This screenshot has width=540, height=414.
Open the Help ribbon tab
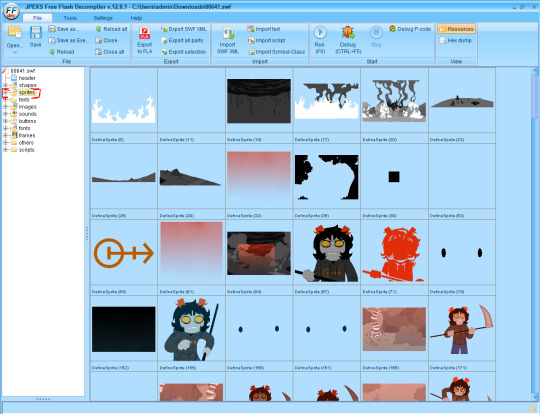[x=136, y=18]
